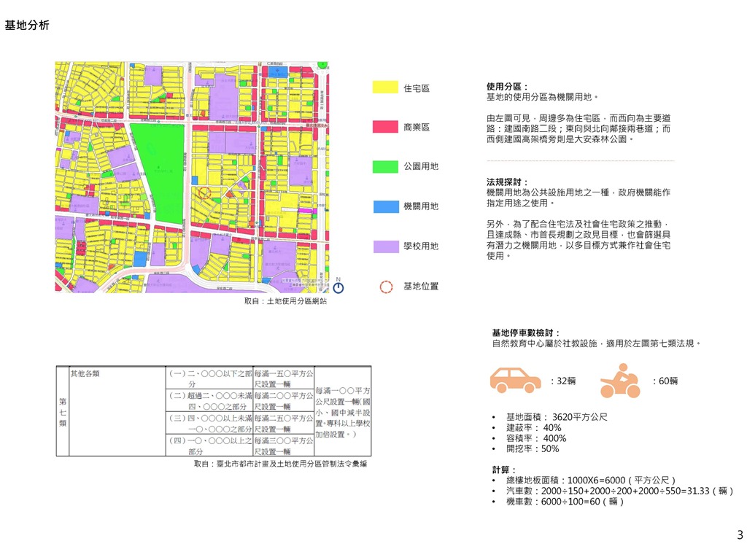The width and height of the screenshot is (747, 560).
Task: Click the 法規探討 heading
Action: coord(508,182)
